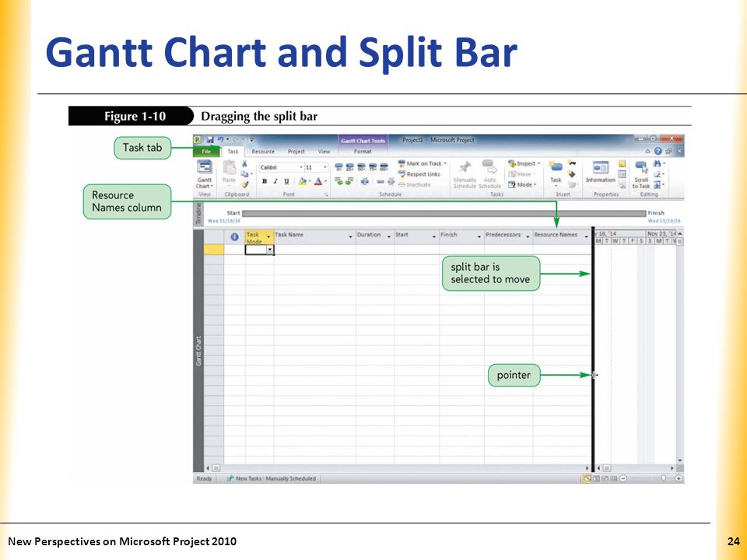This screenshot has width=747, height=560.
Task: Click the blue Help question mark icon
Action: (658, 151)
